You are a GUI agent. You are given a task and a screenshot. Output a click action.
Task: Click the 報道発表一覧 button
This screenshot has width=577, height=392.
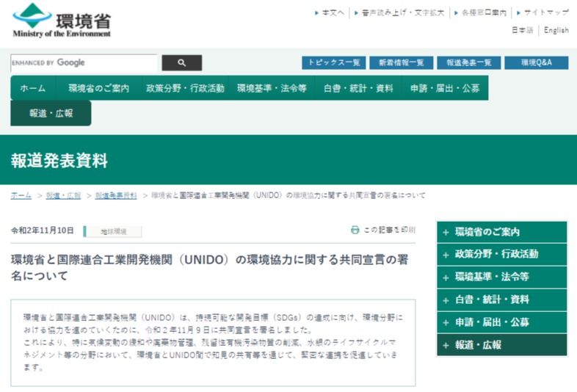click(469, 62)
